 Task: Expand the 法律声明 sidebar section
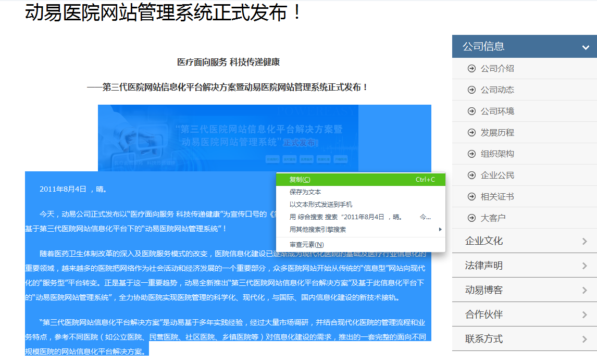coord(584,266)
